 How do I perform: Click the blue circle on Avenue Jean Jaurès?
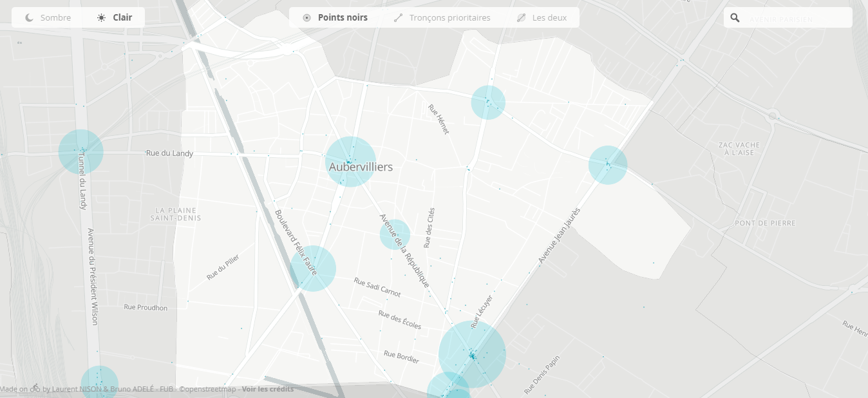(x=607, y=165)
